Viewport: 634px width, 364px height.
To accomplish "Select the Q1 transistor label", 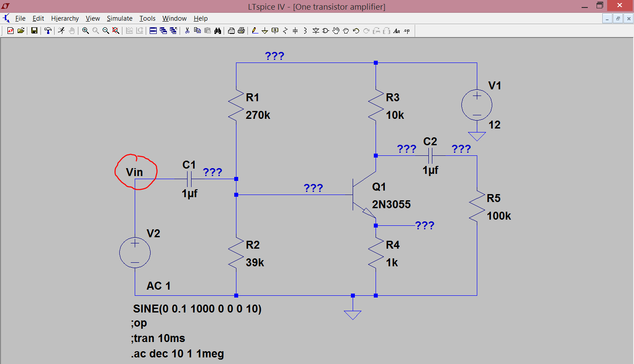I will (379, 187).
